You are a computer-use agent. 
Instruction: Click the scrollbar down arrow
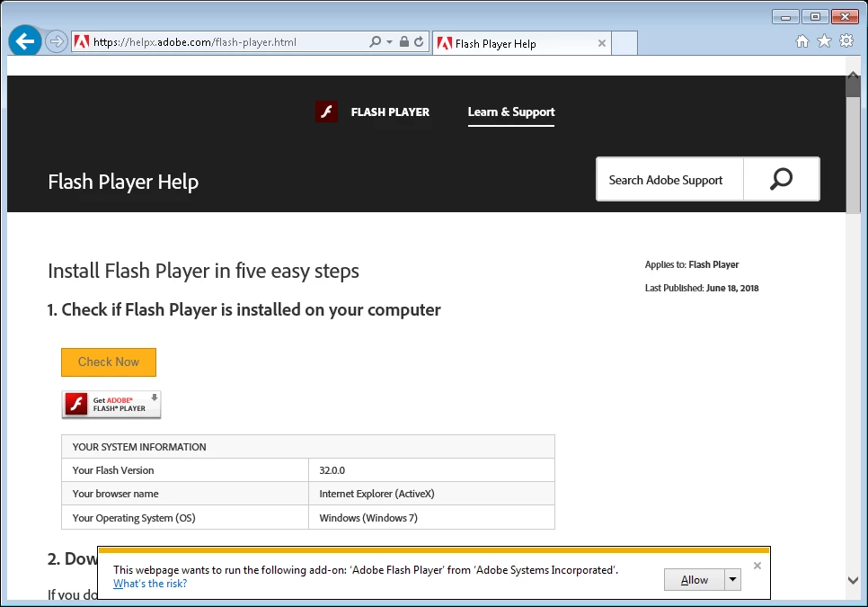(x=853, y=580)
